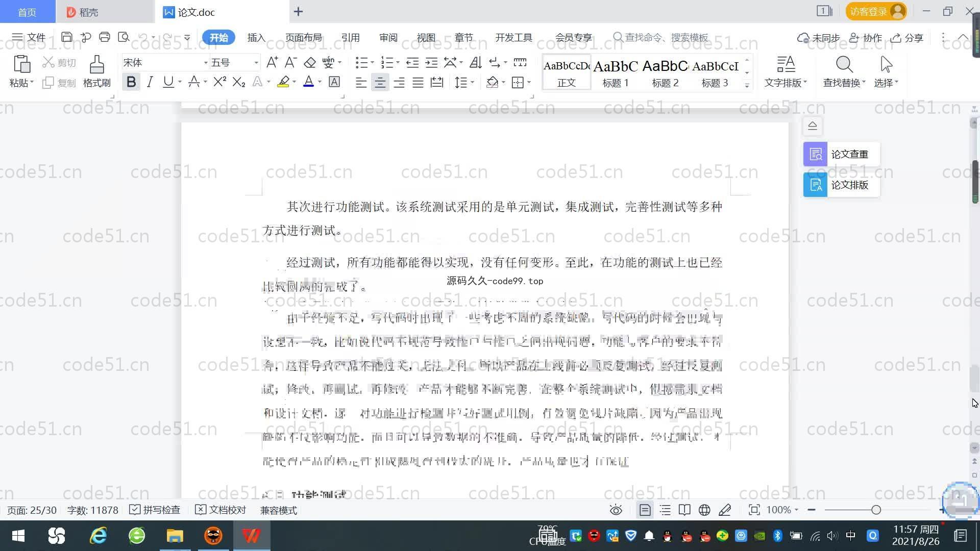Click the zoom slider handle

[x=876, y=510]
